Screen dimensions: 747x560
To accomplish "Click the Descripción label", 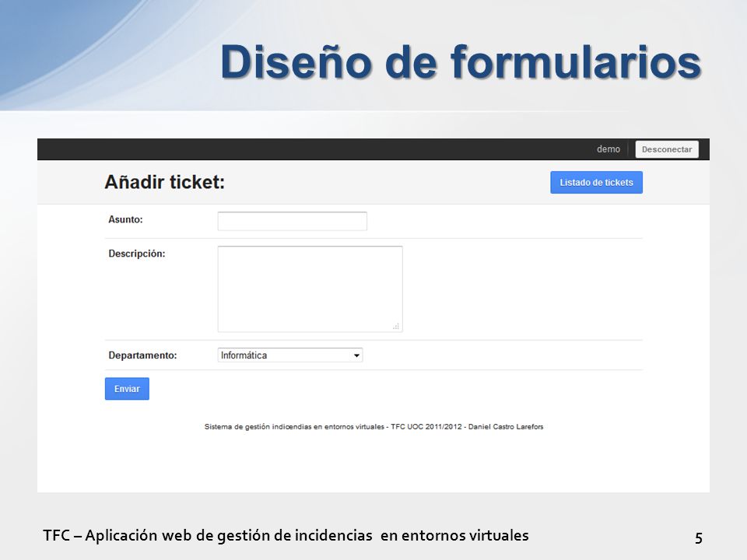I will 137,254.
